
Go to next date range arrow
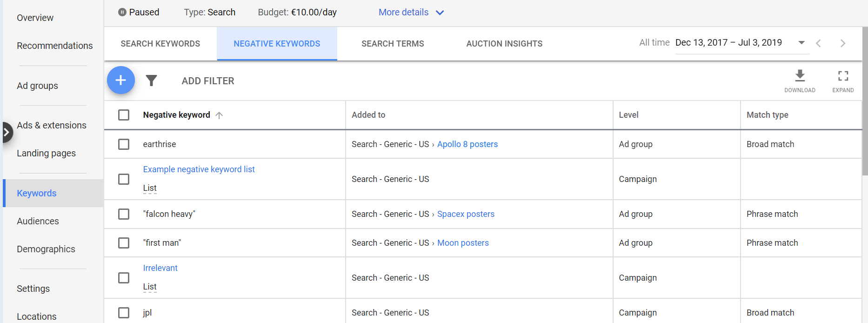[842, 43]
